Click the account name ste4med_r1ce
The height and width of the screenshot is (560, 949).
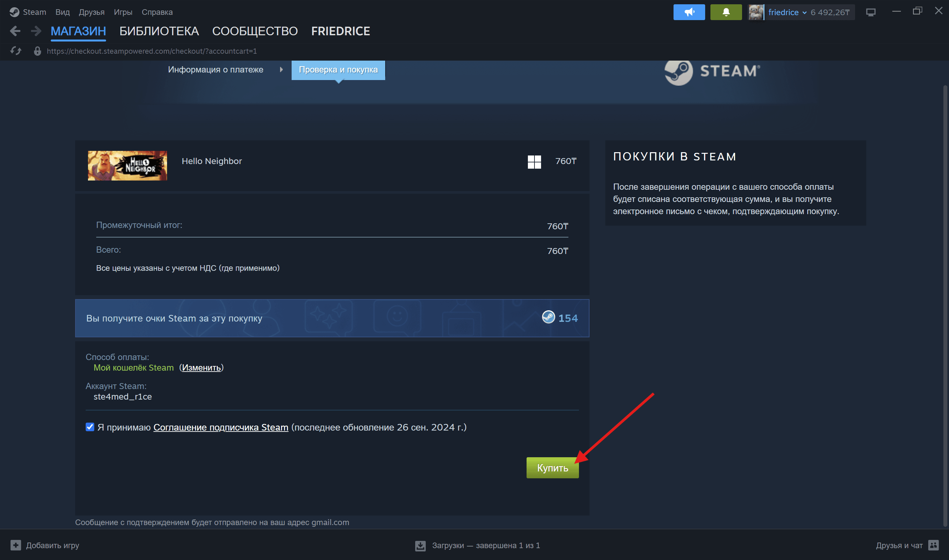click(x=123, y=397)
